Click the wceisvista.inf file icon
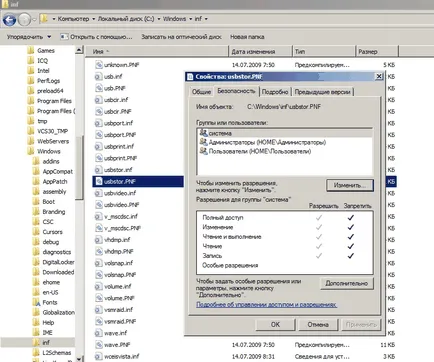 (x=98, y=356)
